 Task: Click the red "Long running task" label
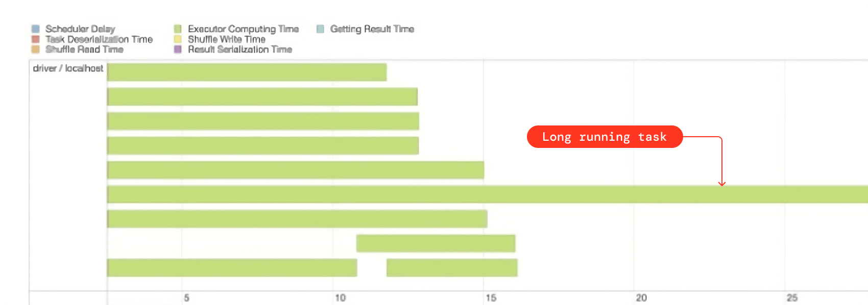point(605,137)
